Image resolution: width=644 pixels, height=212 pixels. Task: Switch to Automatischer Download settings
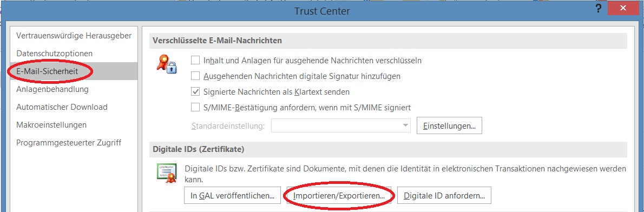point(62,107)
